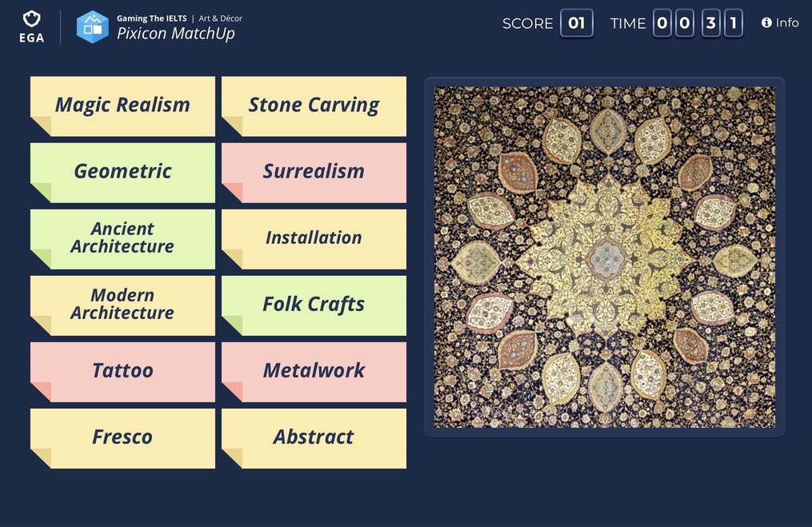The height and width of the screenshot is (527, 812).
Task: Pick the Tattoo card
Action: point(122,372)
